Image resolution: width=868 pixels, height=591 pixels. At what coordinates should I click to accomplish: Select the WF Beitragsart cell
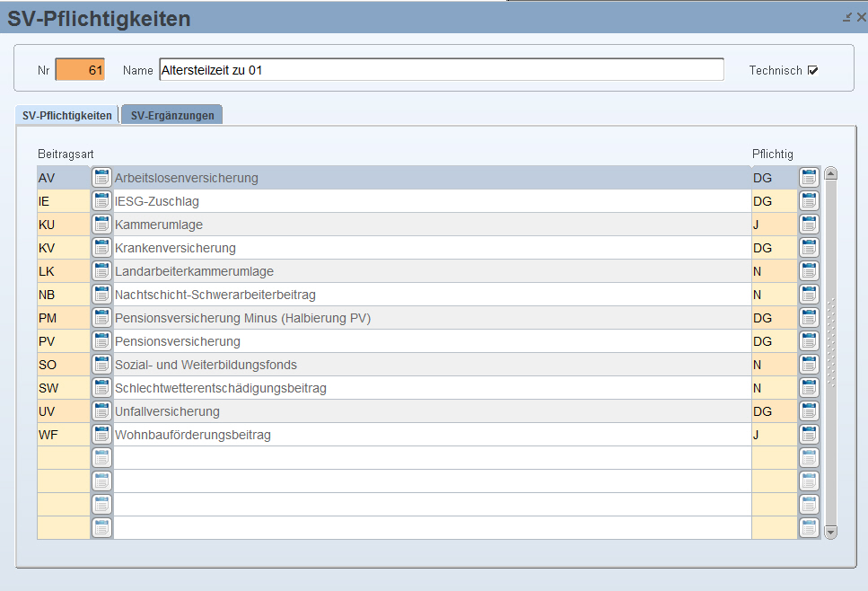pyautogui.click(x=64, y=434)
